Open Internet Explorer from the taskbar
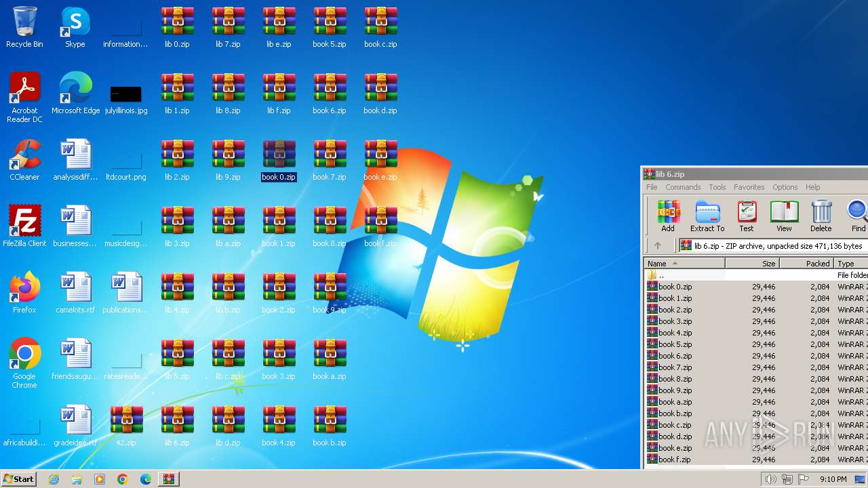This screenshot has height=488, width=868. 54,479
